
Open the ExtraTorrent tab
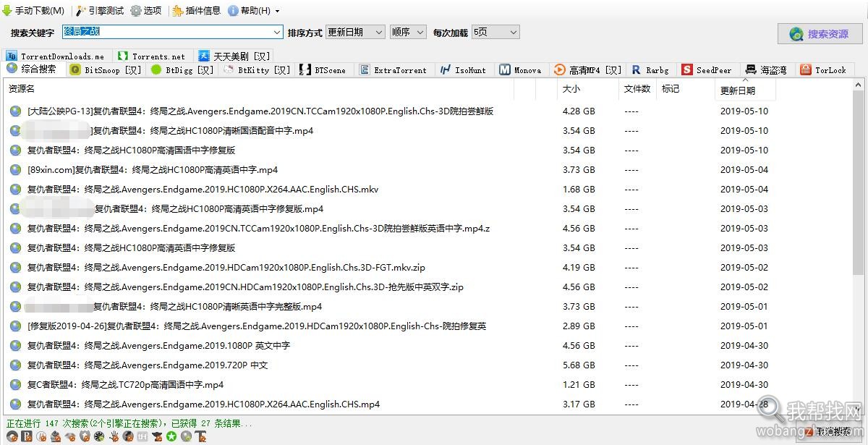[393, 70]
